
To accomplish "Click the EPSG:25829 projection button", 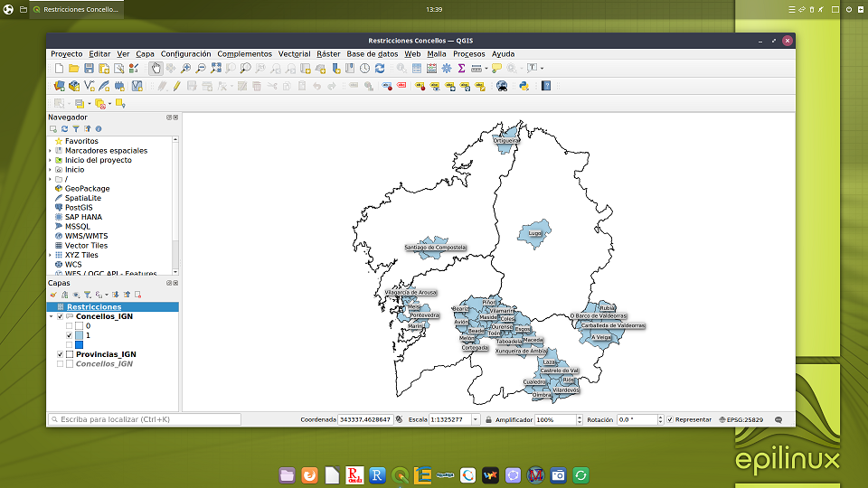I will [x=741, y=419].
